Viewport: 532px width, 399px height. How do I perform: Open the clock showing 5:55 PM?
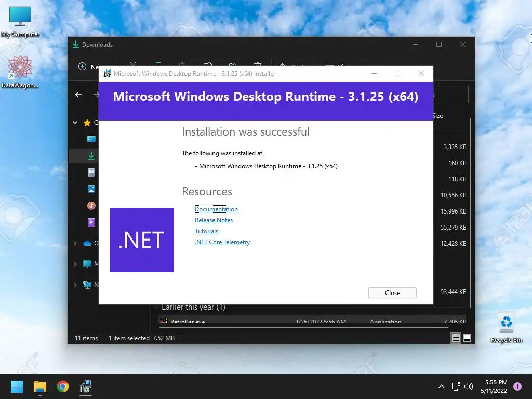[x=494, y=387]
